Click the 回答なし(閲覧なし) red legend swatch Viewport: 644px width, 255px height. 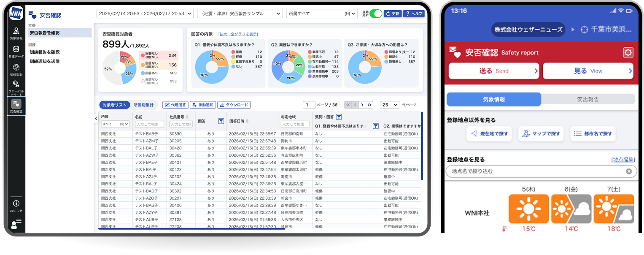pyautogui.click(x=142, y=55)
